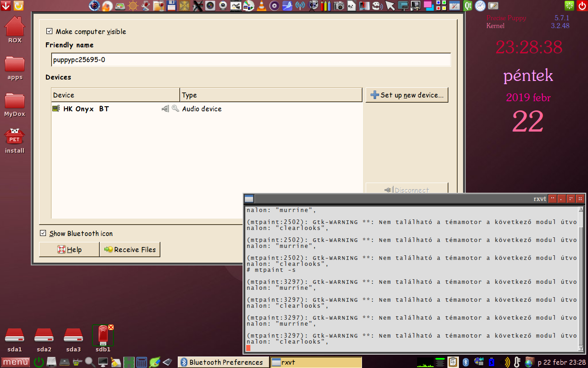
Task: Click the network globe tray icon
Action: tap(479, 362)
